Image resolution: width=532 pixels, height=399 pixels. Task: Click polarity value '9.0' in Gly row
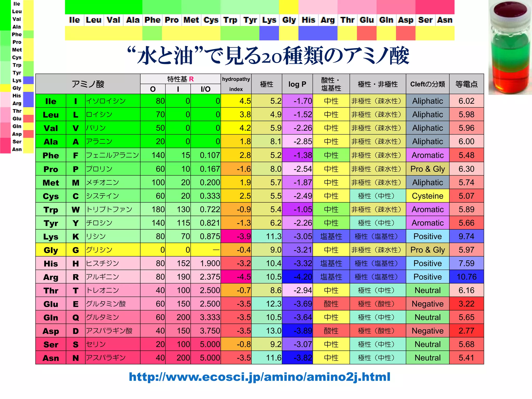pos(267,250)
